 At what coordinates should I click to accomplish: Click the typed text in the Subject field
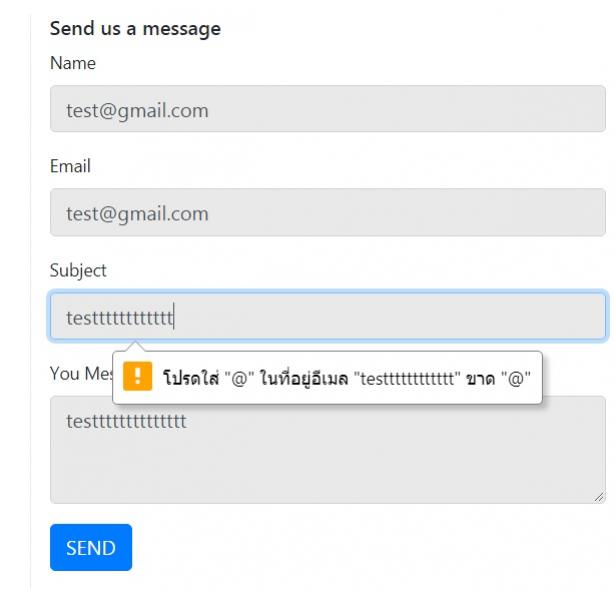click(x=120, y=318)
